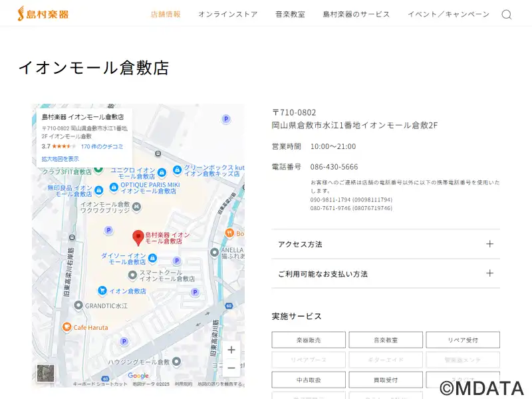Click the phone number 086-430-5666
Viewport: 532px width, 399px height.
tap(334, 167)
